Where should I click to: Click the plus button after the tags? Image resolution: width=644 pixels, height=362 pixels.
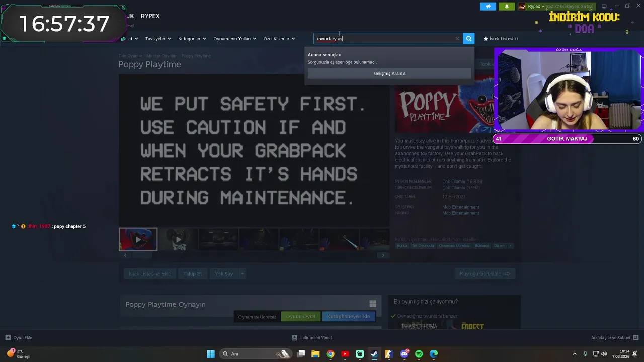coord(511,246)
